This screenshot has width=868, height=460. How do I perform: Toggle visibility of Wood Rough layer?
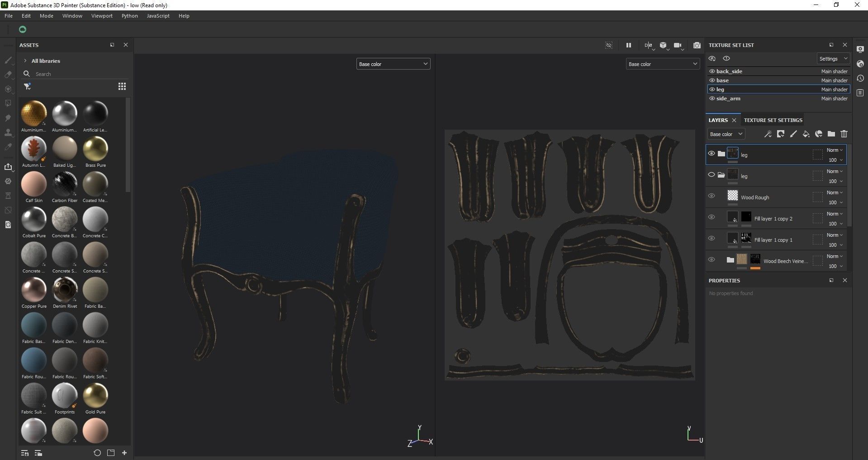(x=711, y=196)
